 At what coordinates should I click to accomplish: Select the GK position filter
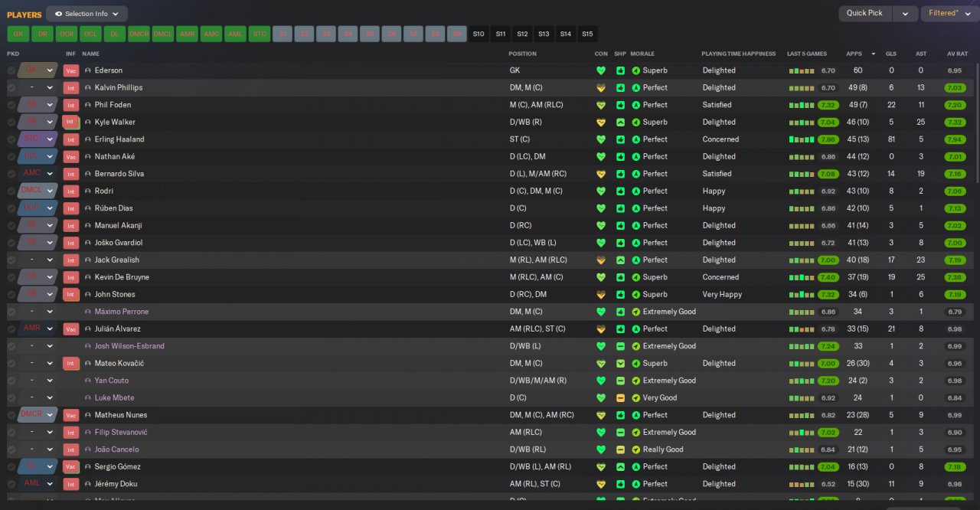(x=18, y=34)
